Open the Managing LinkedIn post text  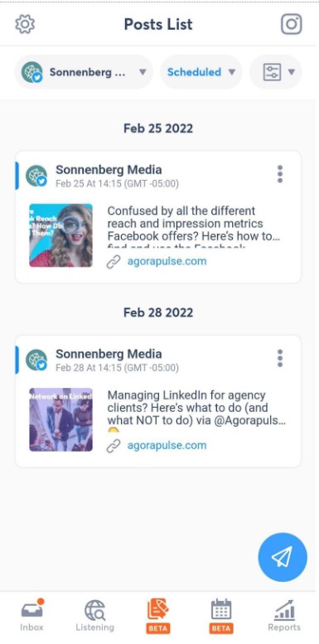click(196, 409)
